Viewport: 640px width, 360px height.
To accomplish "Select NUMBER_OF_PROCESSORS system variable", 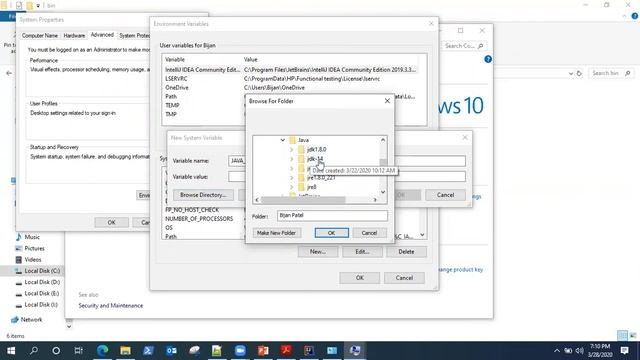I will pos(199,219).
